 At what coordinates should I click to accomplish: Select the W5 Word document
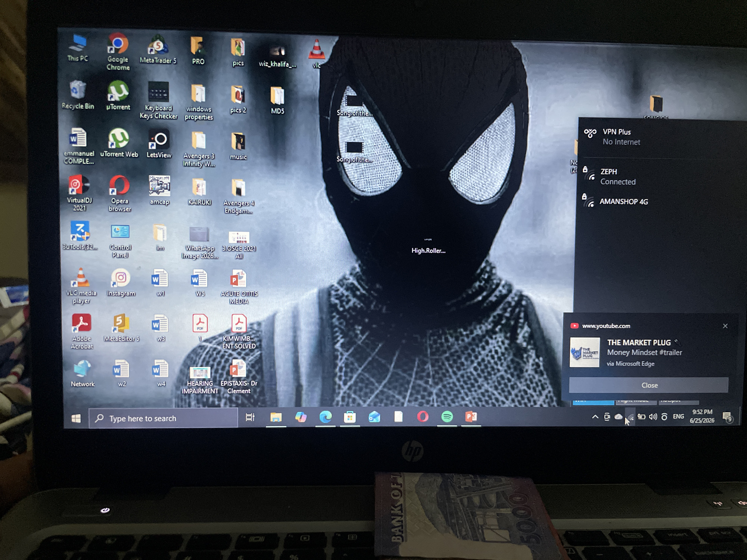coord(200,283)
